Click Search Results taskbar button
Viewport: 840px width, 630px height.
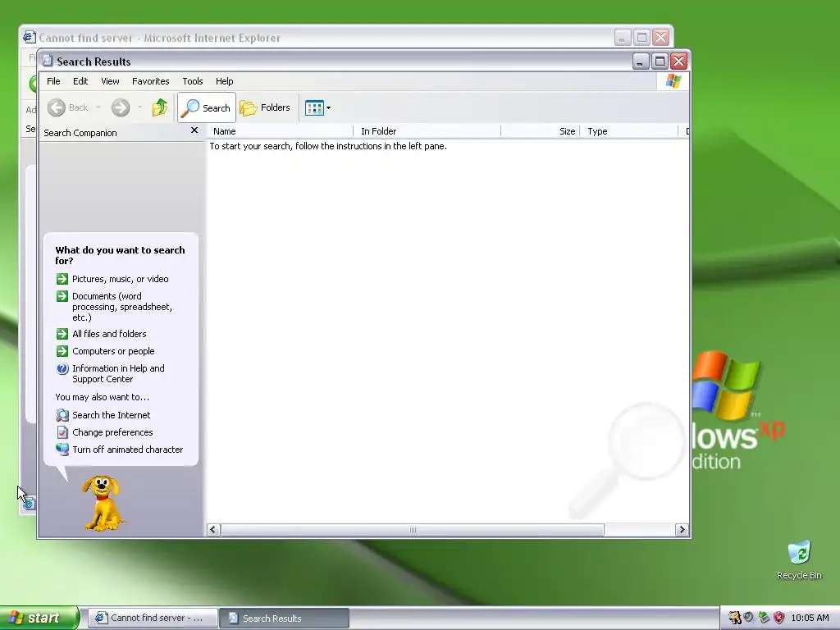(285, 618)
